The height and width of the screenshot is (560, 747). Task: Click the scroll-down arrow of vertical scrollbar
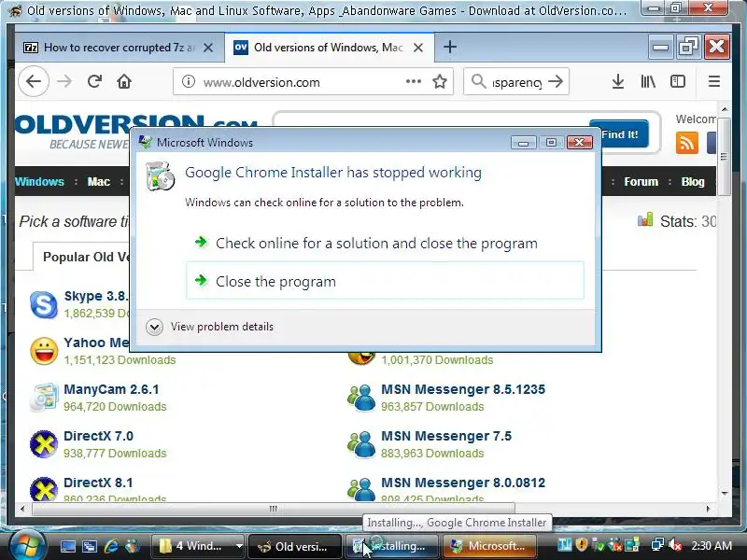[725, 494]
